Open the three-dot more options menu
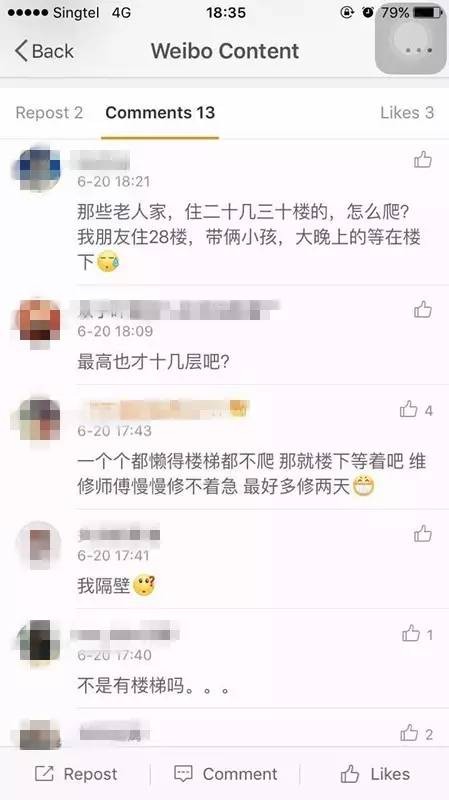The height and width of the screenshot is (800, 449). click(418, 51)
